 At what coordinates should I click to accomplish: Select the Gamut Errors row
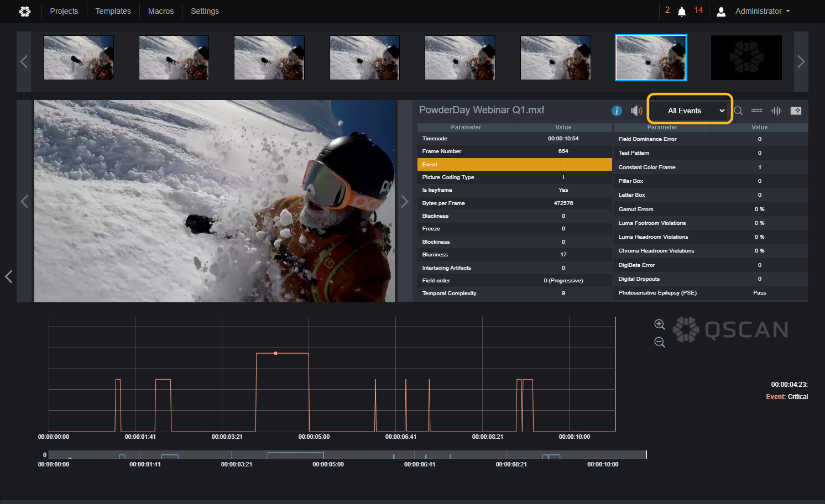[x=711, y=209]
